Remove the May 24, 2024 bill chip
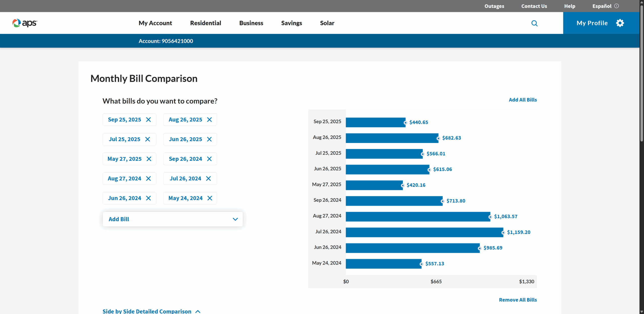The height and width of the screenshot is (314, 644). click(x=210, y=198)
